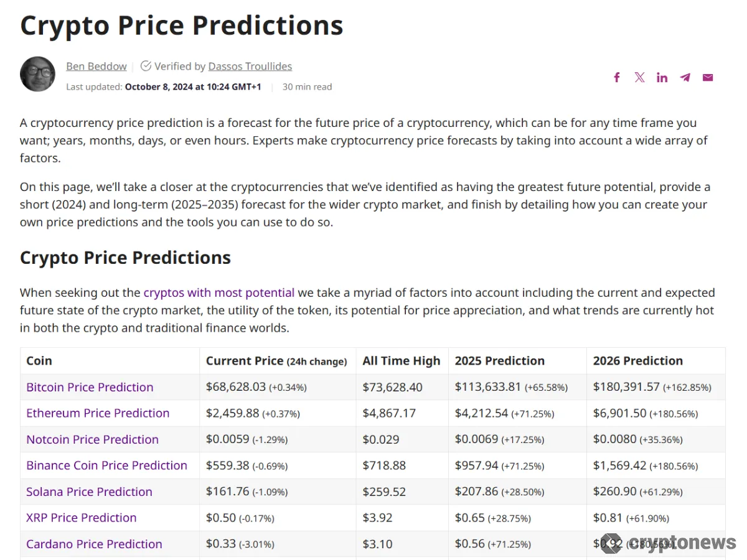Click the 2025 Prediction column header
The height and width of the screenshot is (560, 747).
pyautogui.click(x=499, y=361)
